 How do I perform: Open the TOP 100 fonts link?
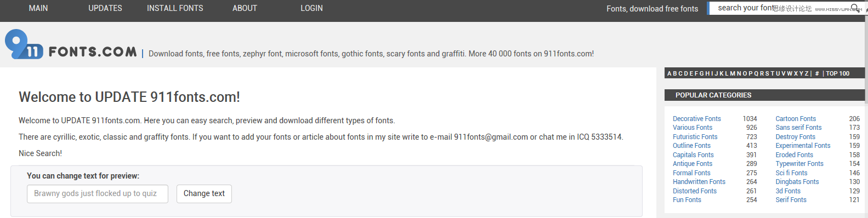click(837, 73)
